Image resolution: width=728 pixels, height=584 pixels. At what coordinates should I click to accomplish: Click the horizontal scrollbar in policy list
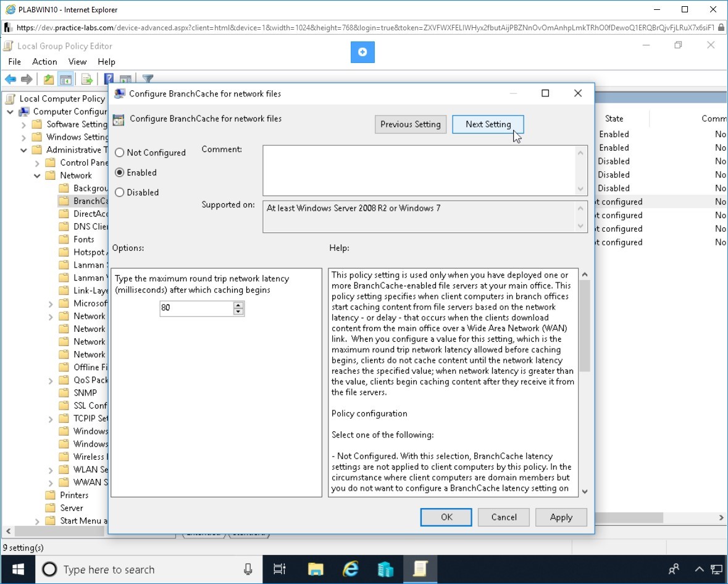(629, 517)
